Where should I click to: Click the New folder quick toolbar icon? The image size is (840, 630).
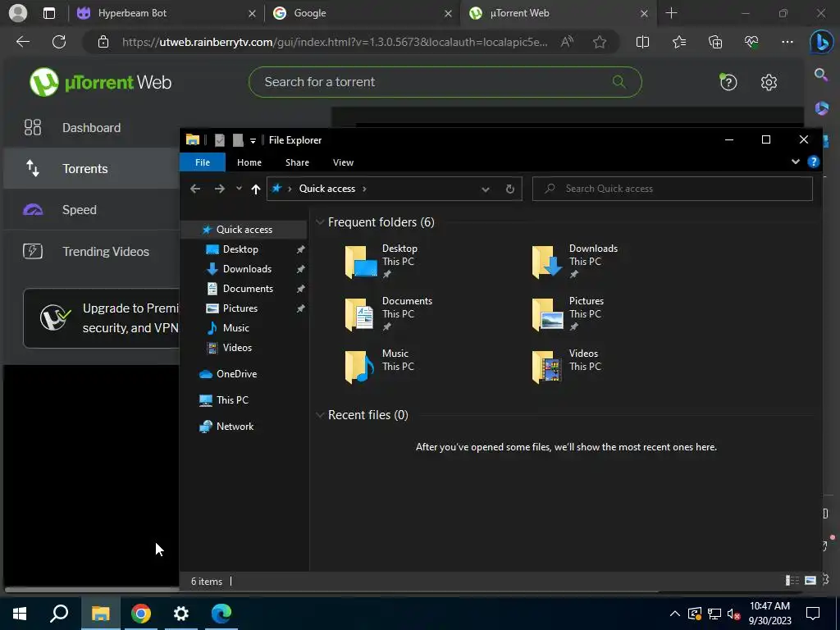pos(238,139)
